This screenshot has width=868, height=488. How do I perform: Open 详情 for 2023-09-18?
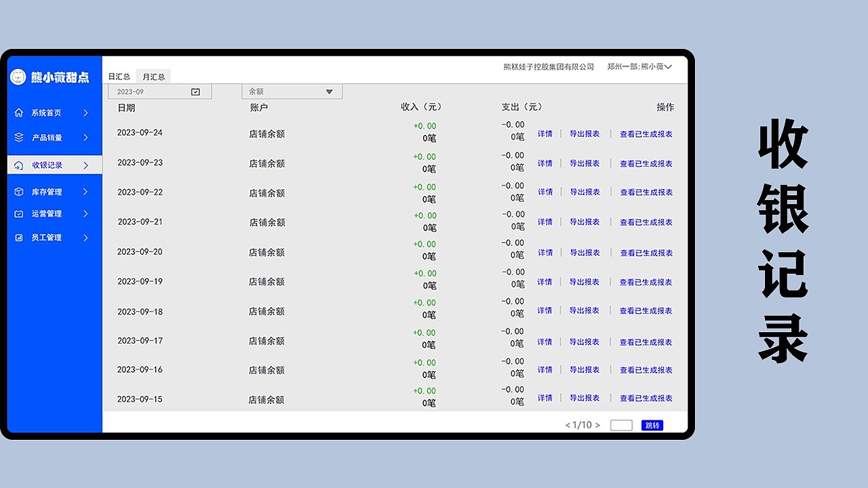click(545, 311)
